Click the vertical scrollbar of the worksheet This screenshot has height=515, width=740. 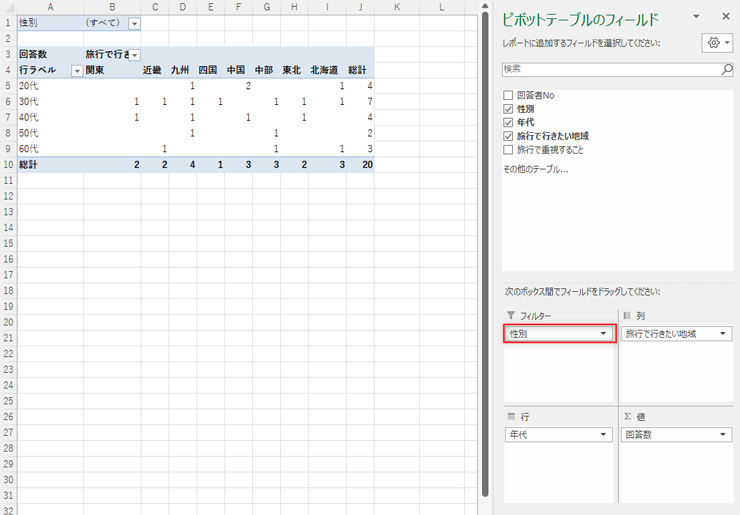click(x=486, y=250)
